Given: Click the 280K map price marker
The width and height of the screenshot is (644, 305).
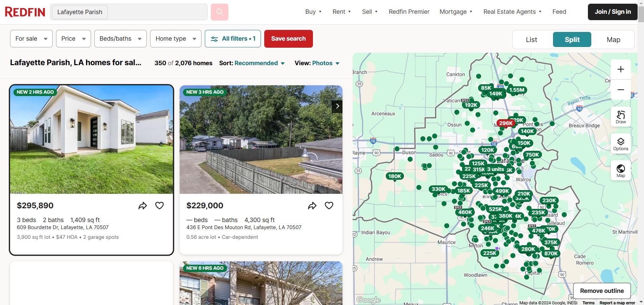Looking at the screenshot, I should (528, 249).
